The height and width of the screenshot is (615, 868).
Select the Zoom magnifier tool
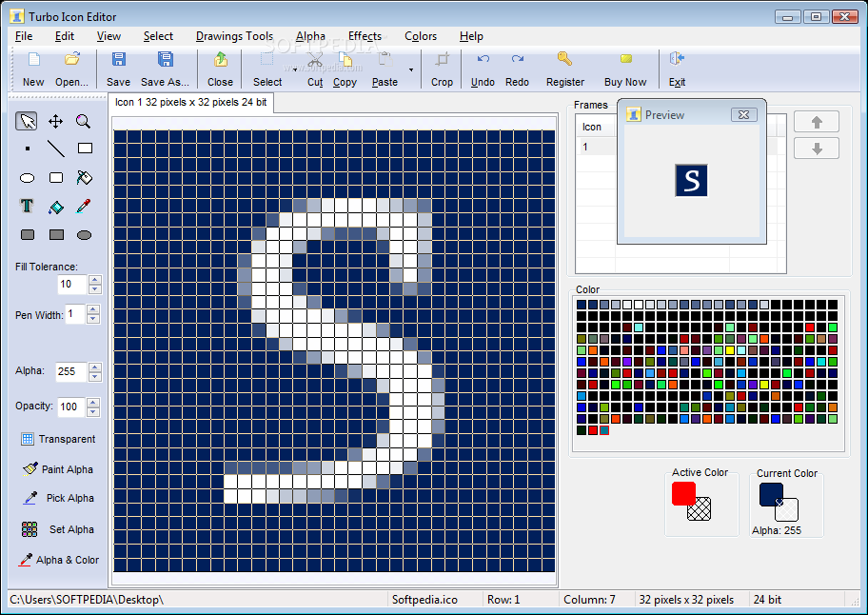click(x=83, y=120)
